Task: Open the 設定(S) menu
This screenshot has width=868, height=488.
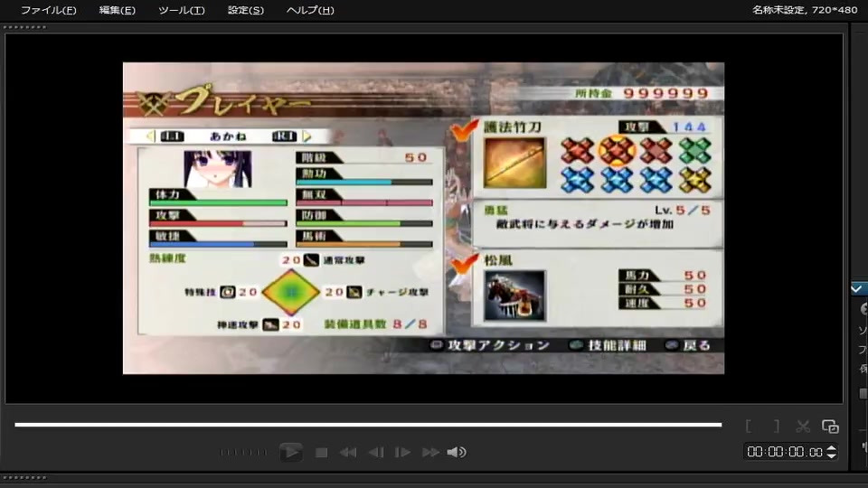Action: tap(246, 10)
